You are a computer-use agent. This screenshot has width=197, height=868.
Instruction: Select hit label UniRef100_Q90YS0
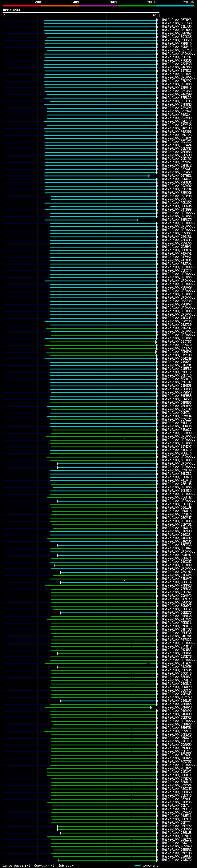pos(177,321)
